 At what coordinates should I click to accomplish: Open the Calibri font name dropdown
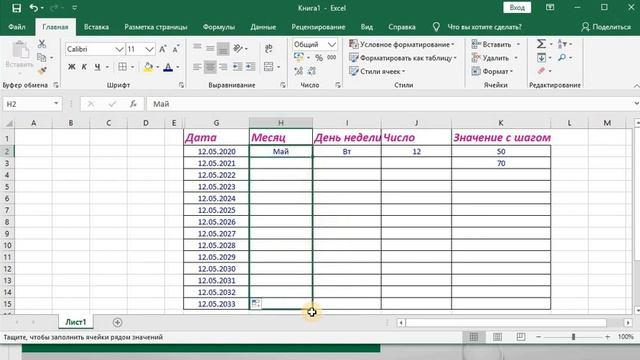point(119,49)
